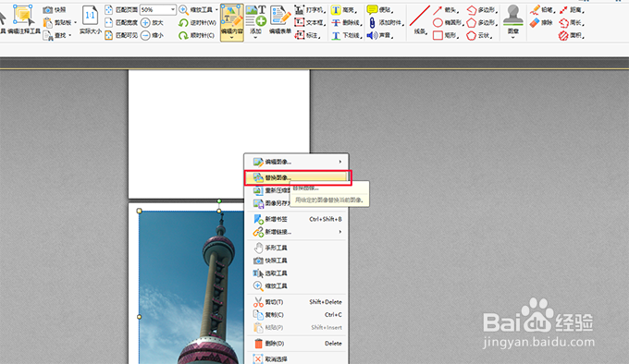Choose 复制(C) copy in context menu
The height and width of the screenshot is (364, 629).
click(x=296, y=315)
